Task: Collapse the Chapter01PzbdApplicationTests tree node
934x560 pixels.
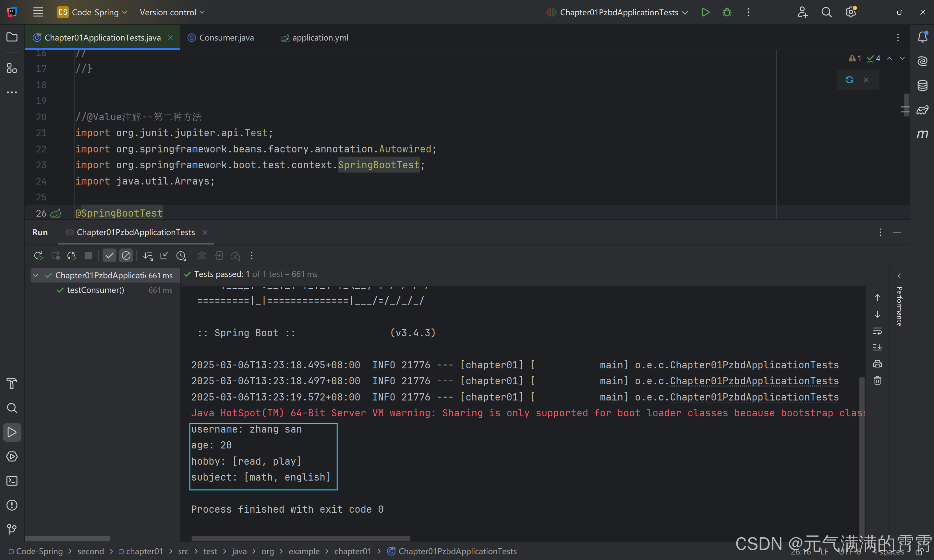Action: coord(36,276)
